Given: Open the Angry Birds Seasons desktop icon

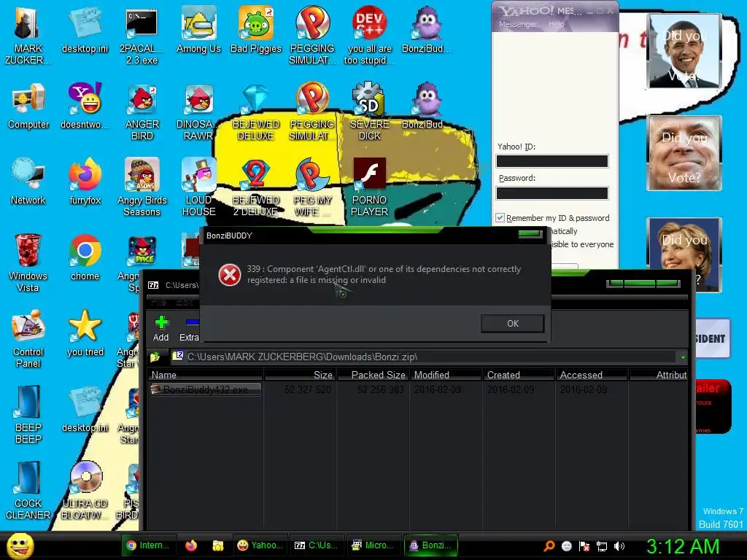Looking at the screenshot, I should pos(142,187).
